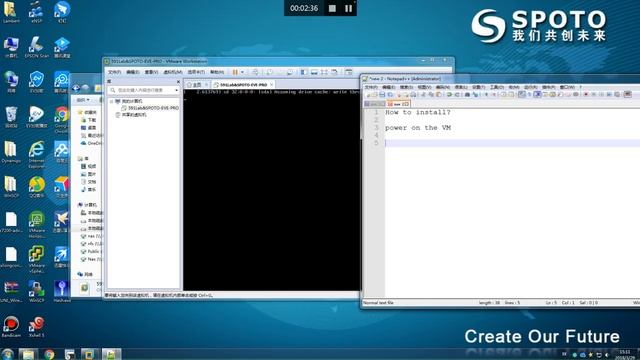640x360 pixels.
Task: Open the 视图(V) menu in Notepad++
Action: point(424,87)
